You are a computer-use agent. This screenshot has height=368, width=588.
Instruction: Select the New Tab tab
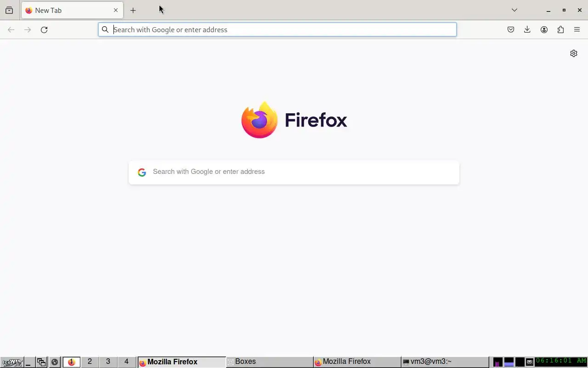coord(72,10)
